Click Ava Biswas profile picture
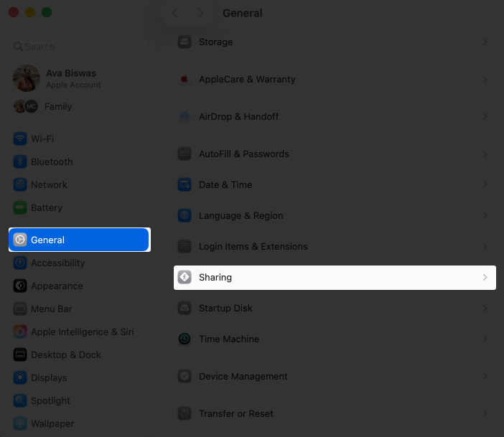 pos(27,78)
